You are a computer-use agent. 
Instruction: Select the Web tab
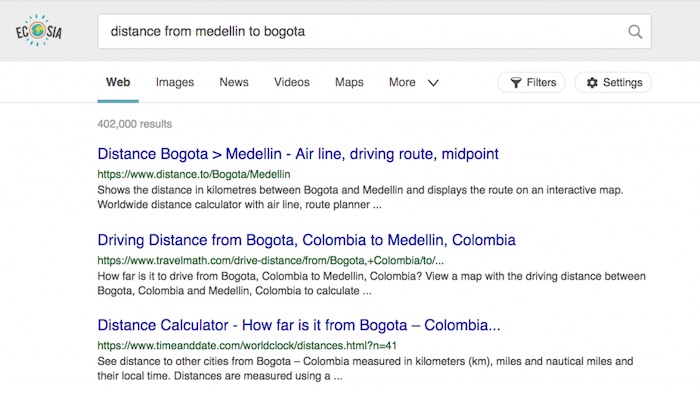tap(118, 82)
